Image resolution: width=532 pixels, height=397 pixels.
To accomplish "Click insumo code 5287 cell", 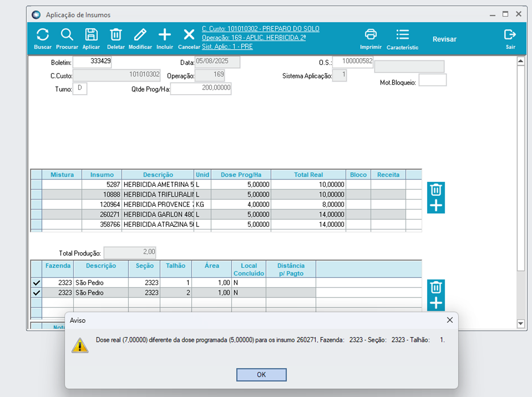I will 102,184.
